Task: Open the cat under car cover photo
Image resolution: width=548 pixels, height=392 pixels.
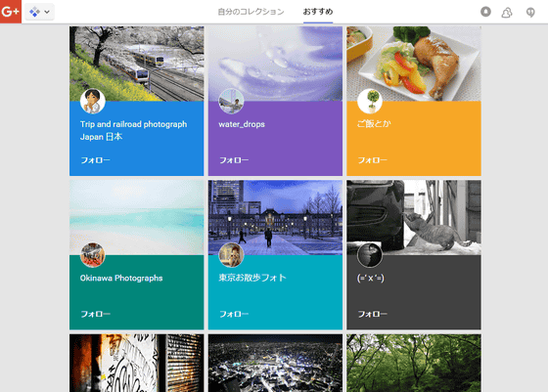Action: coord(414,217)
